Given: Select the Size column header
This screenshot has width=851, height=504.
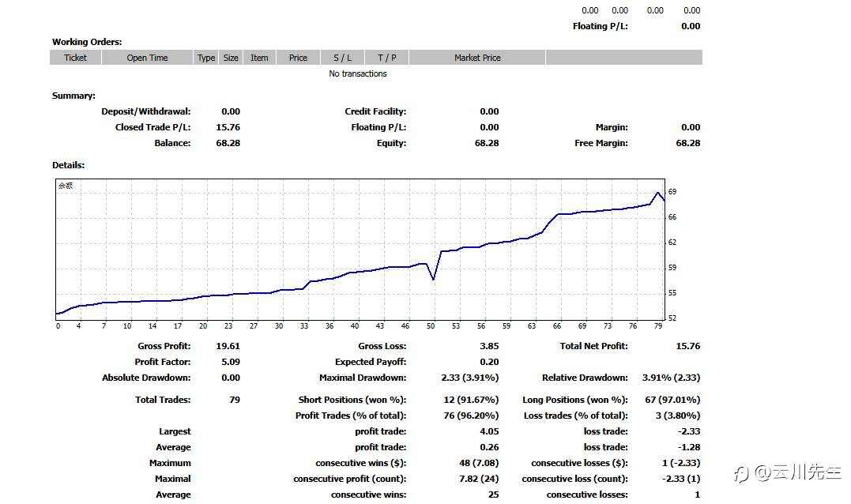Looking at the screenshot, I should (231, 58).
